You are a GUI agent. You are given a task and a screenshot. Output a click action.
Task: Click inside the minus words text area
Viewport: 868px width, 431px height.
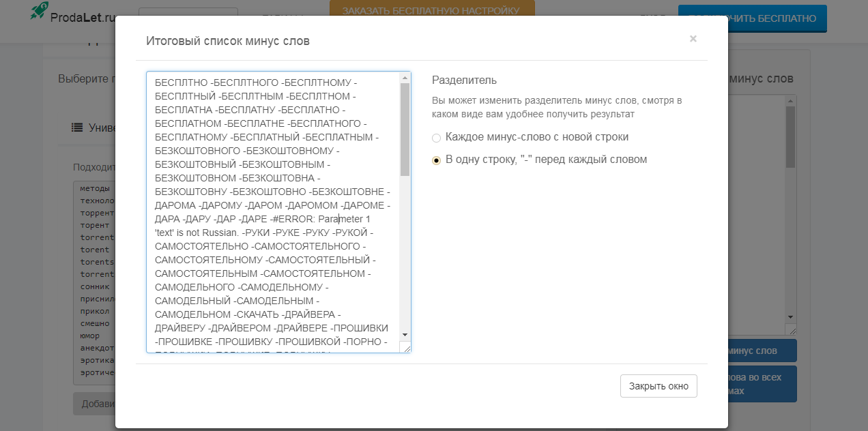coord(273,205)
